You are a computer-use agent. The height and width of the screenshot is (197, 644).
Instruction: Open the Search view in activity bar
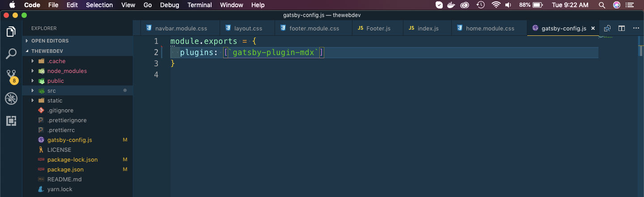pos(11,54)
